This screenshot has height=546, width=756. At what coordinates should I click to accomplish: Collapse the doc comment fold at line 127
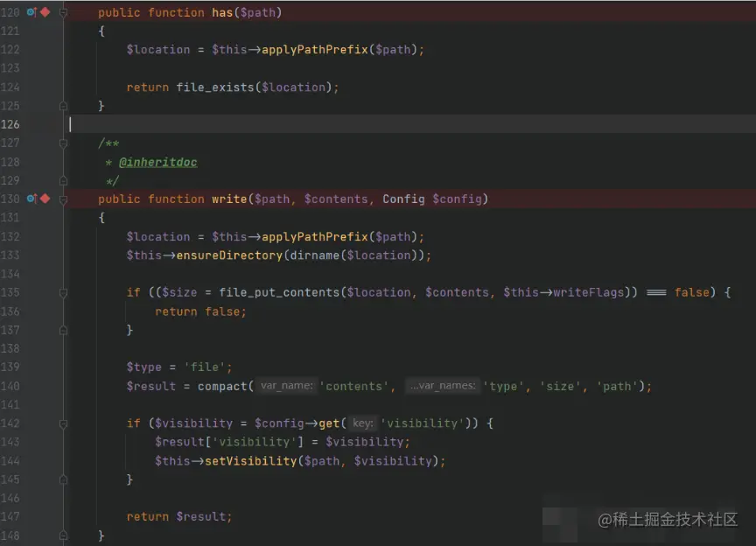click(x=63, y=143)
